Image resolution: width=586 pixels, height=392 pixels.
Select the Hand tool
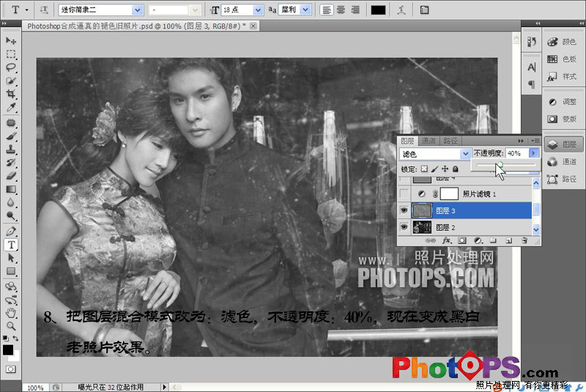[x=11, y=313]
